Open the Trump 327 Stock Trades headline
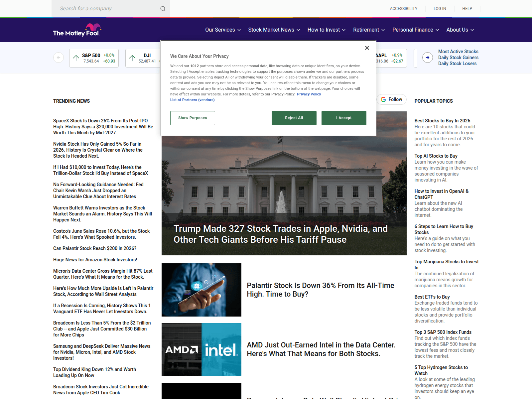Viewport: 532px width, 399px height. pyautogui.click(x=281, y=234)
